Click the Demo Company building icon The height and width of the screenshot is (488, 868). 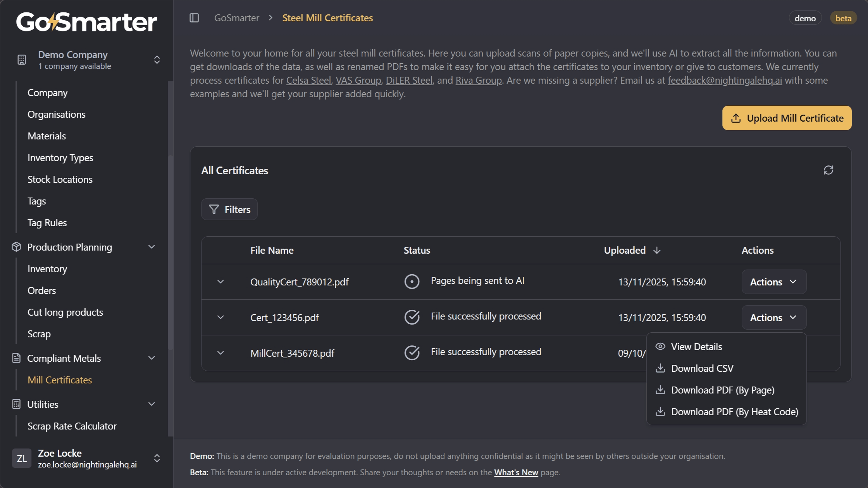(x=22, y=60)
